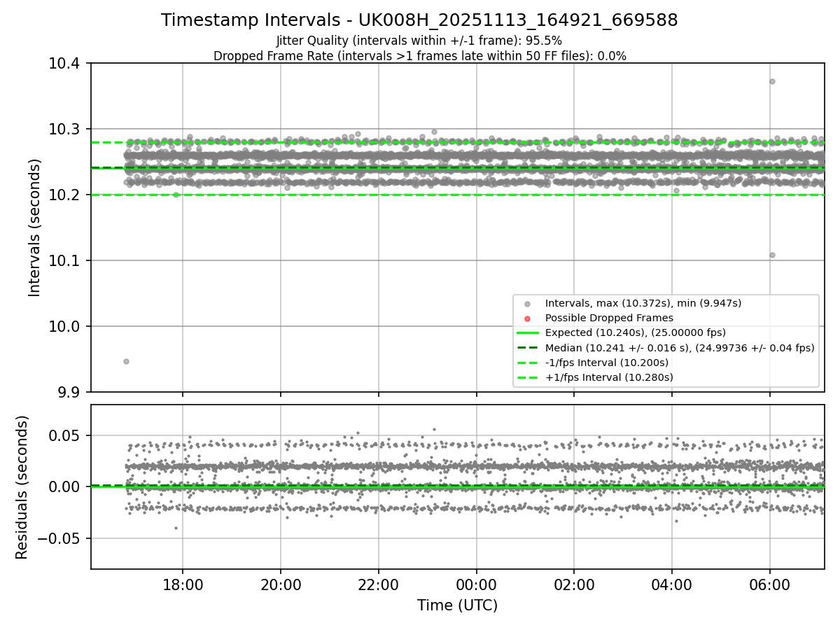The image size is (840, 630).
Task: Click the outlier data point near 10.372 seconds
Action: coord(772,81)
